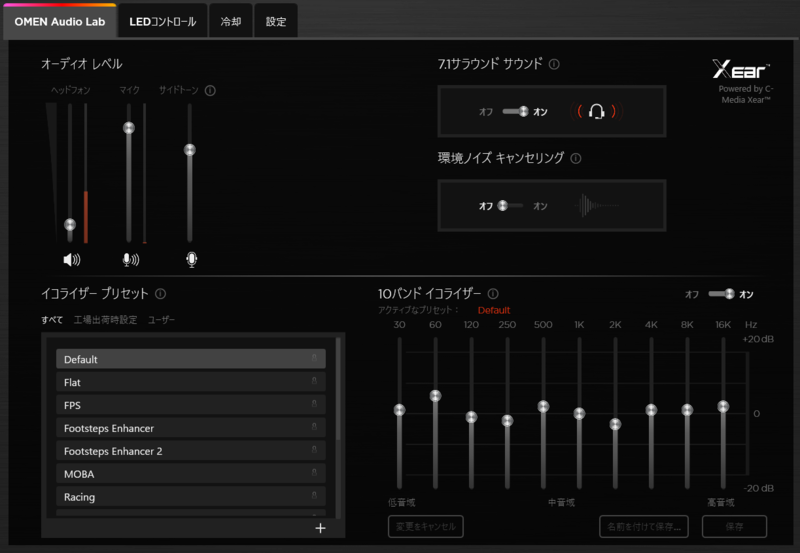This screenshot has width=800, height=553.
Task: Open the 設定 tab
Action: [x=276, y=21]
